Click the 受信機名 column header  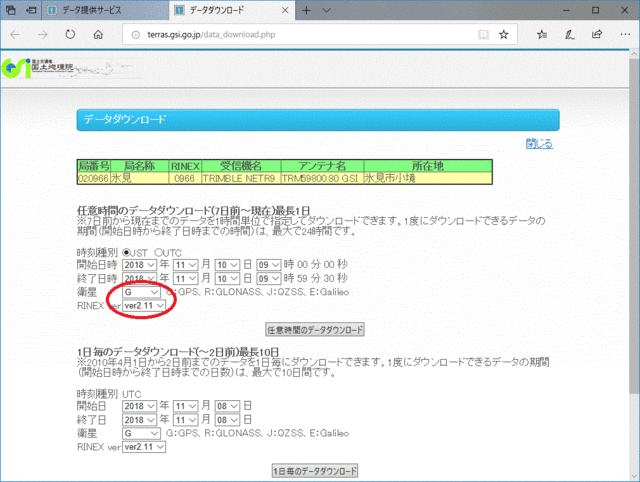point(241,166)
